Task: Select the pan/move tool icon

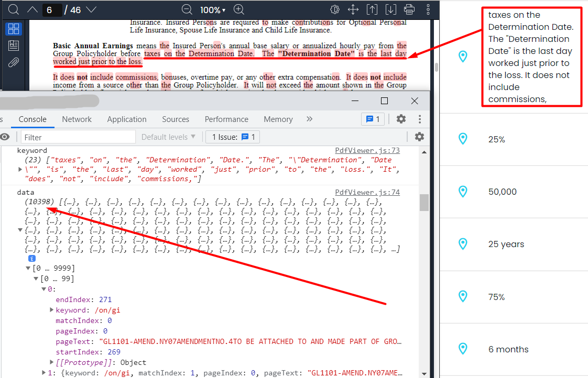Action: [353, 9]
